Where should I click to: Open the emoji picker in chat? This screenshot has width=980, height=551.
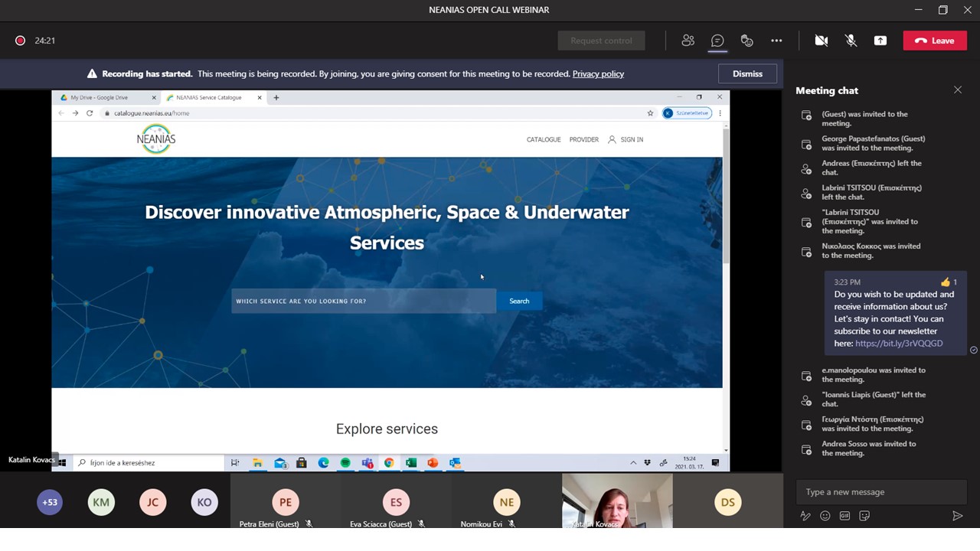(825, 516)
